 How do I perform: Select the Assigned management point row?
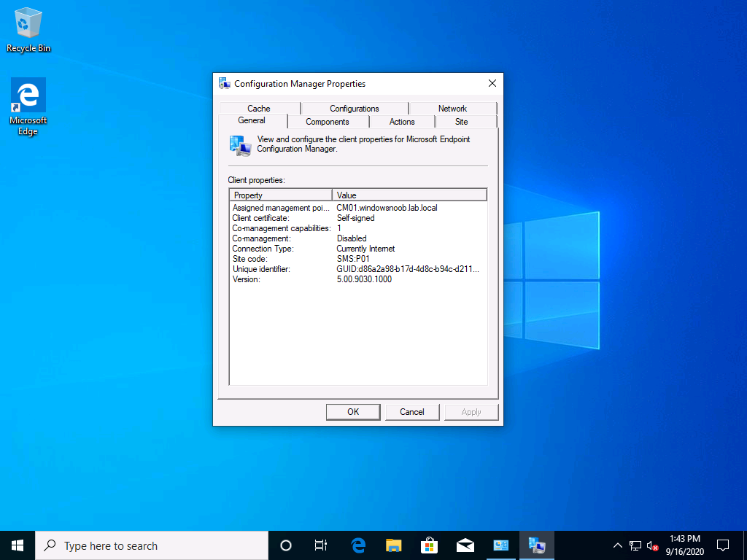[x=358, y=208]
